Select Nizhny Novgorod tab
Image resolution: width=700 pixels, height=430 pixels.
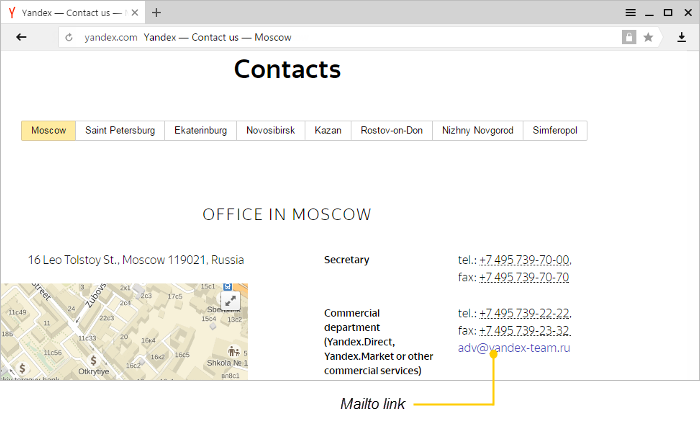[x=478, y=130]
